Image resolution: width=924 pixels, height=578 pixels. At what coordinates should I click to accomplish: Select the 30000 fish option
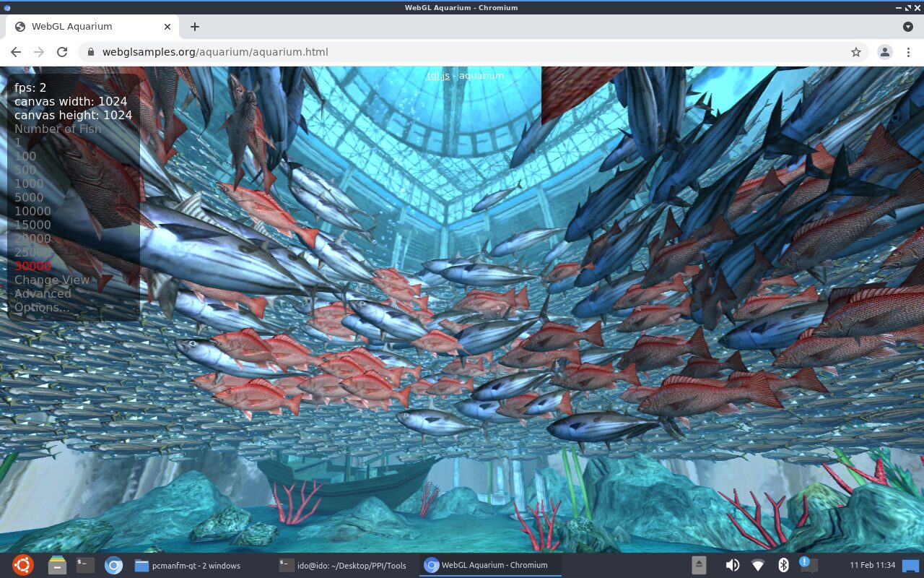32,266
